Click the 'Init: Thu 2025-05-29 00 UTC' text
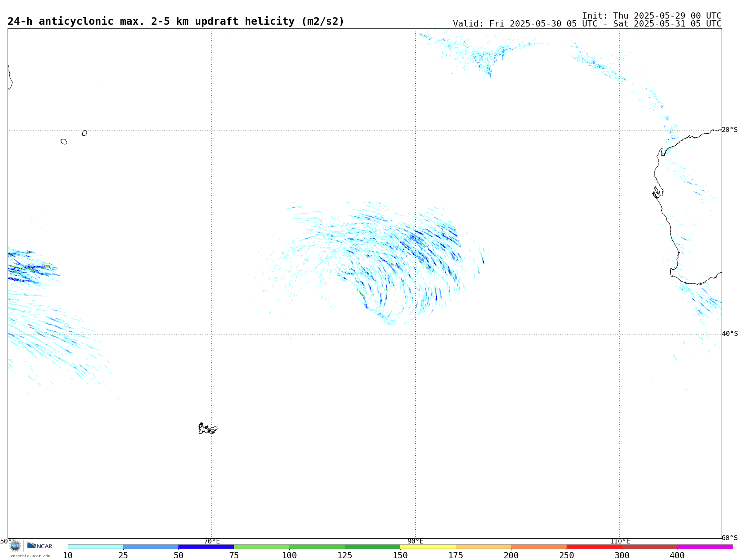 click(x=652, y=16)
